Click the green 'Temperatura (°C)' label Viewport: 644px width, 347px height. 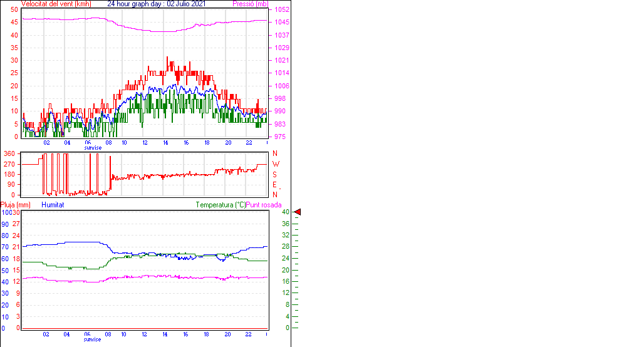tap(221, 205)
